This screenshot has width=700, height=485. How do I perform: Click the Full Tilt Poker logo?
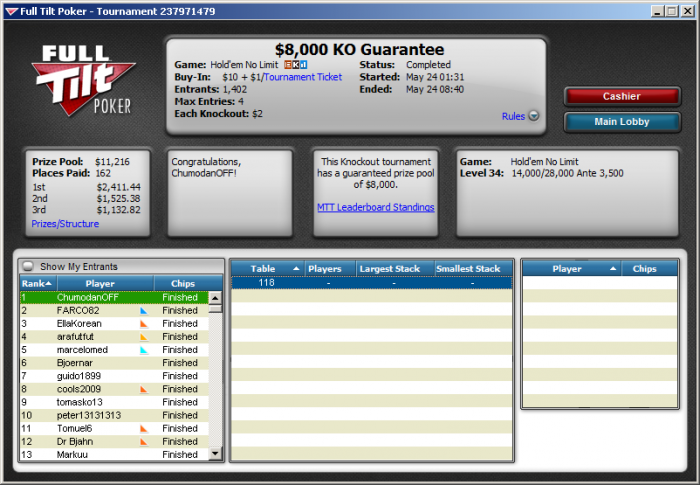83,80
